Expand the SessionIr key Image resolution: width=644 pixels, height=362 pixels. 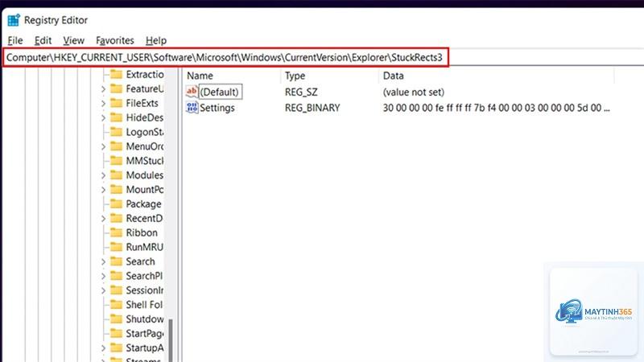tap(103, 290)
